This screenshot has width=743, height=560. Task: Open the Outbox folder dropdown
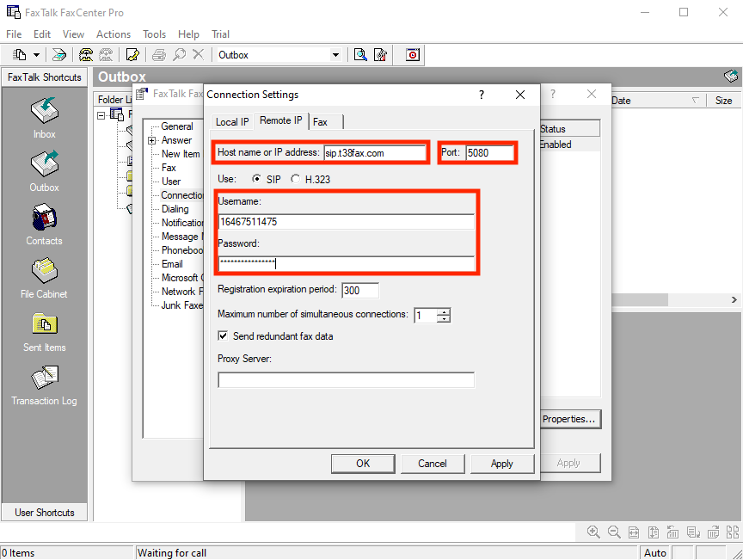click(x=335, y=55)
